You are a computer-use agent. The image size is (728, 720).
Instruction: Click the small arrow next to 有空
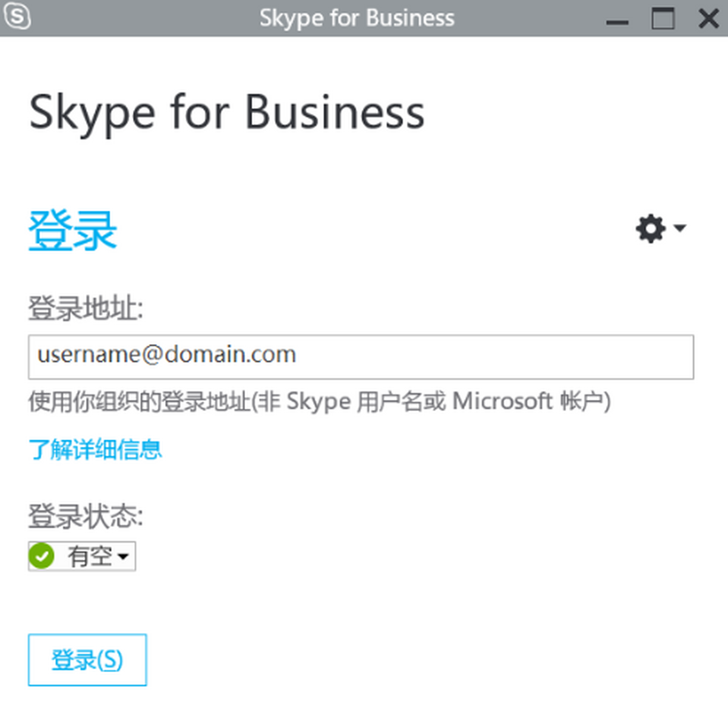pyautogui.click(x=123, y=557)
